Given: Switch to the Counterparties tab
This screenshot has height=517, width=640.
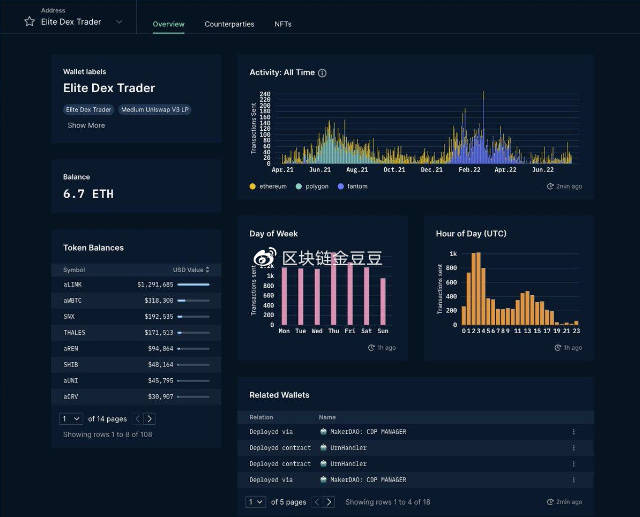Looking at the screenshot, I should 229,23.
